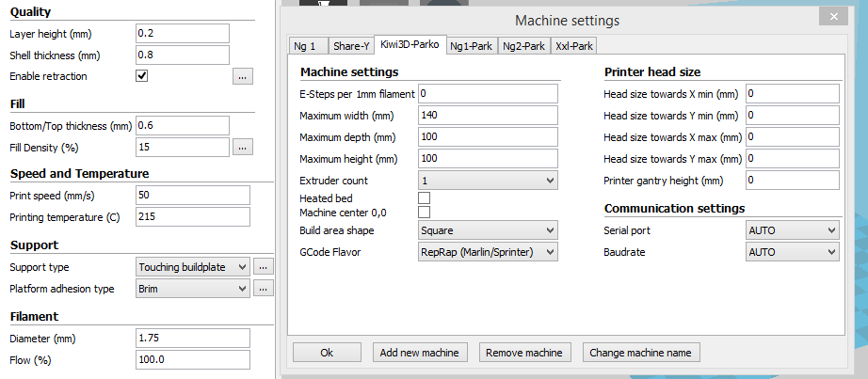Open Fill Density ellipsis options button
The image size is (868, 379).
[x=243, y=147]
